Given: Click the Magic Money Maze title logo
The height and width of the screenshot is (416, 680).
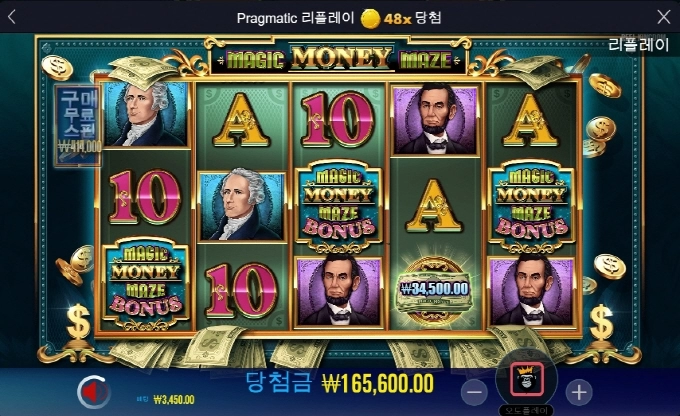Looking at the screenshot, I should coord(339,59).
